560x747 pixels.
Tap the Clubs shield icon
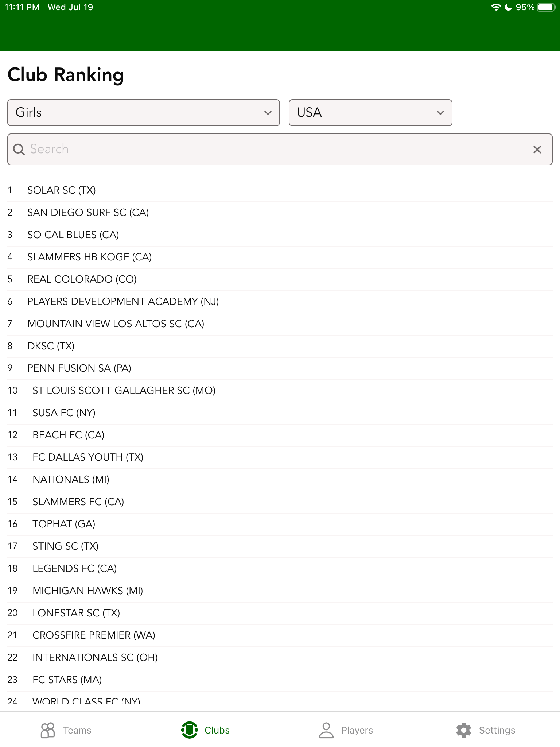(189, 730)
